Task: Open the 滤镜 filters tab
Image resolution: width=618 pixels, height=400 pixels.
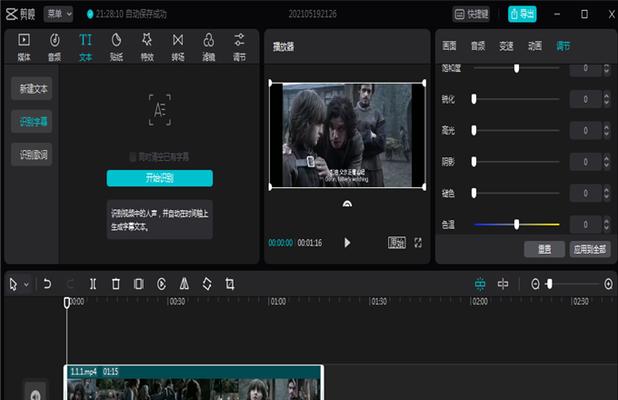Action: [208, 47]
